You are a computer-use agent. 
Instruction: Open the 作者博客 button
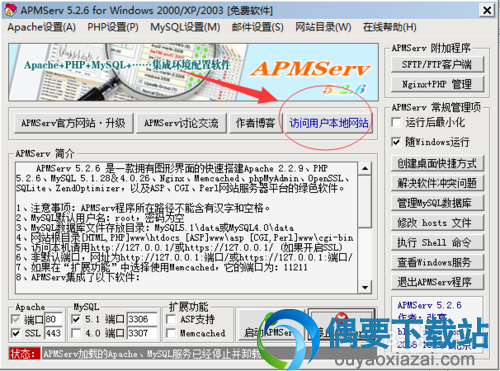pos(255,123)
